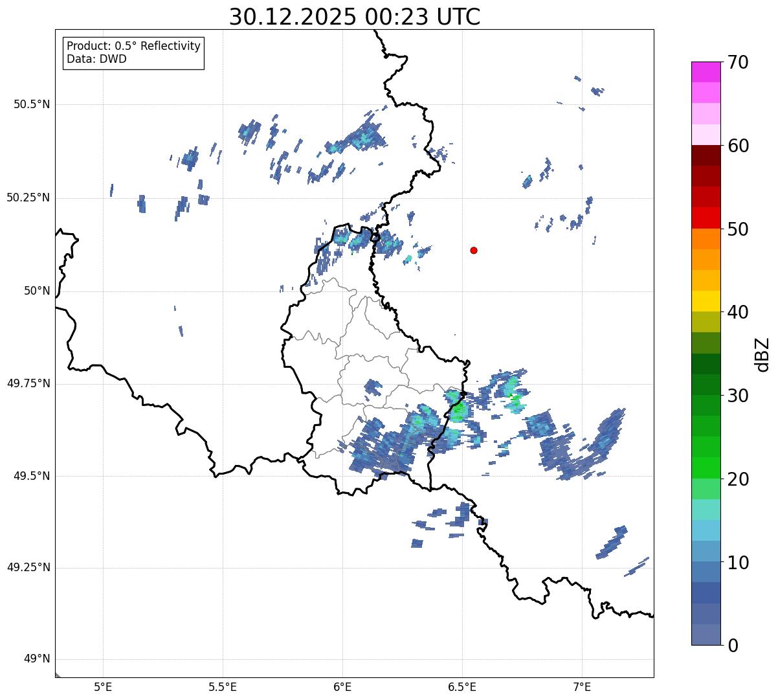Click the 49°N latitude label
This screenshot has width=778, height=700.
[x=37, y=659]
